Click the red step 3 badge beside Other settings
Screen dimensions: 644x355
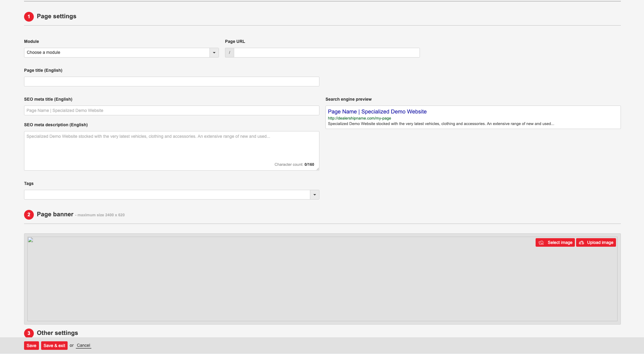point(29,333)
